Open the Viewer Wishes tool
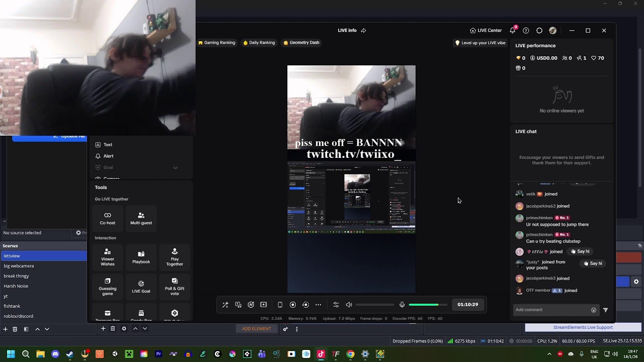Image resolution: width=644 pixels, height=362 pixels. pyautogui.click(x=107, y=257)
